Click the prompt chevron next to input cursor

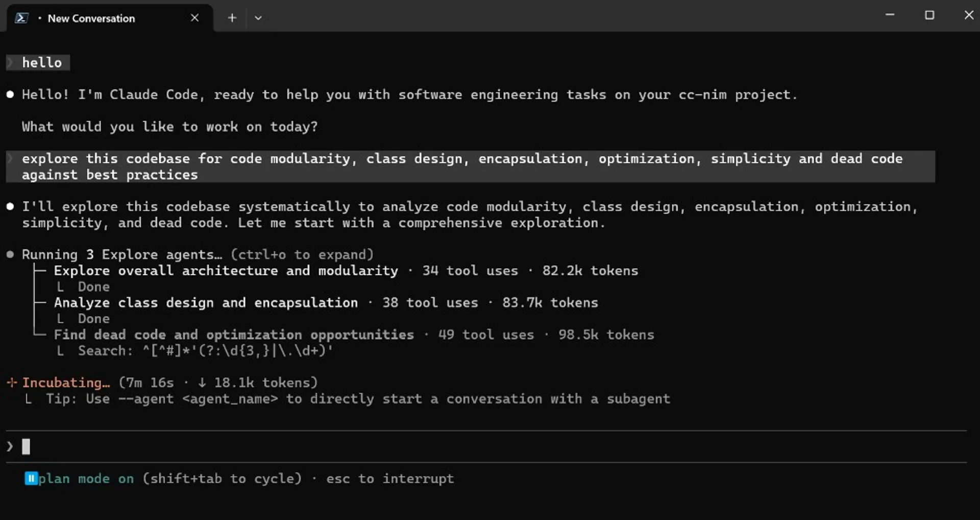pyautogui.click(x=9, y=446)
